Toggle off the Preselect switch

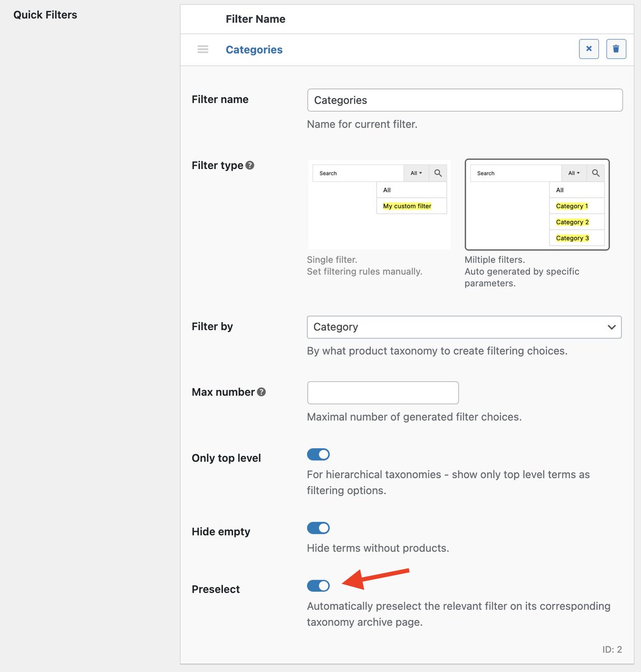click(x=318, y=585)
